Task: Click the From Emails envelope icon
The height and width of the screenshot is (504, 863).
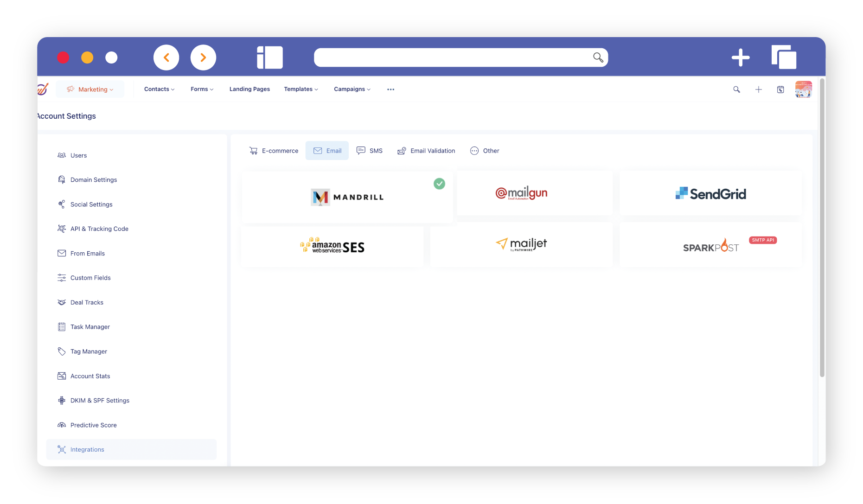Action: click(62, 253)
